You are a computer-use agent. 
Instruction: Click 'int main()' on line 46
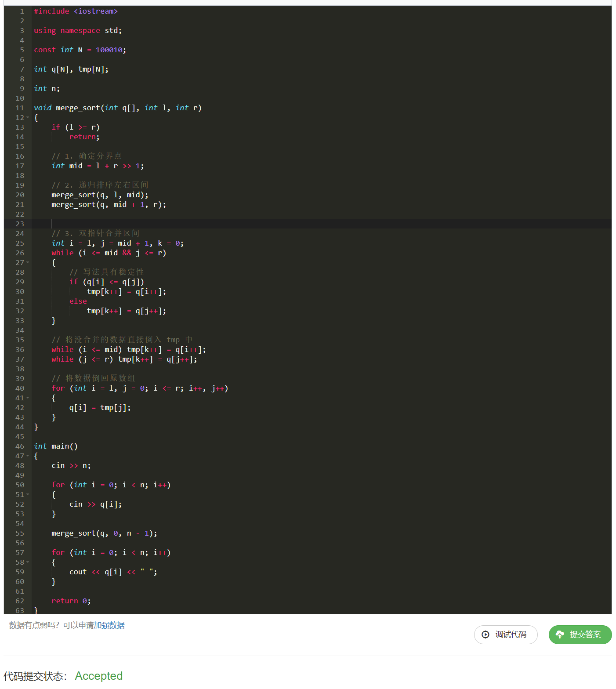[x=56, y=446]
